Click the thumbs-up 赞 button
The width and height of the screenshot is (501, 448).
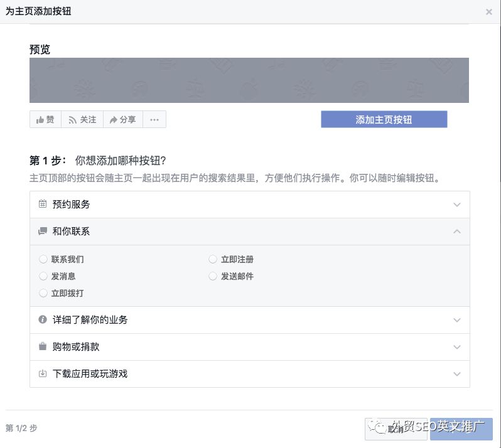coord(45,119)
